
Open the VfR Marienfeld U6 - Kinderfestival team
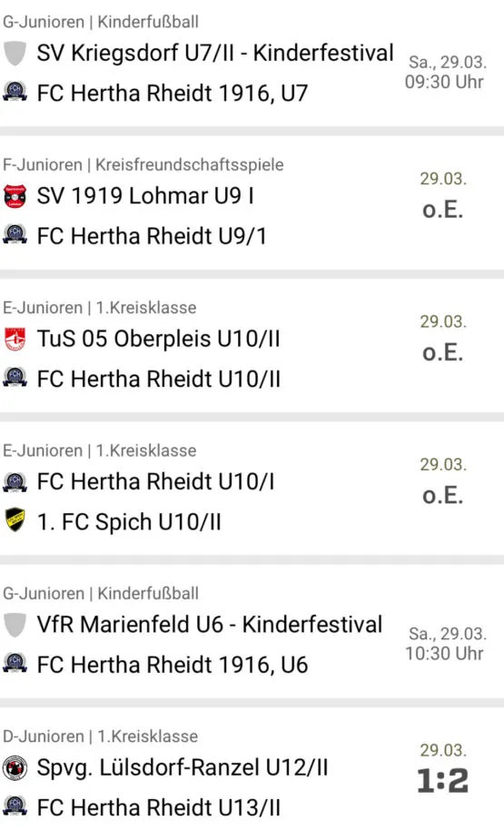(210, 625)
